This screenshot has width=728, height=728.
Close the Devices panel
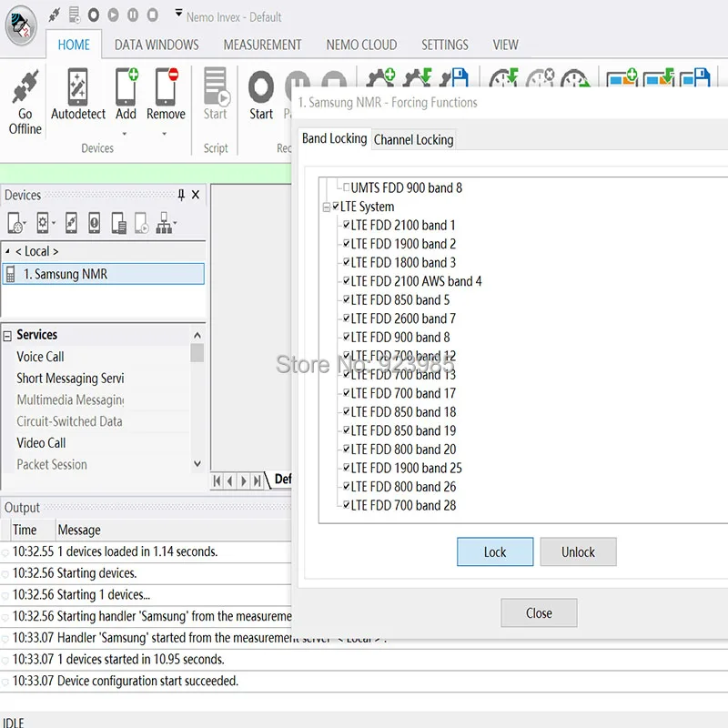click(196, 195)
